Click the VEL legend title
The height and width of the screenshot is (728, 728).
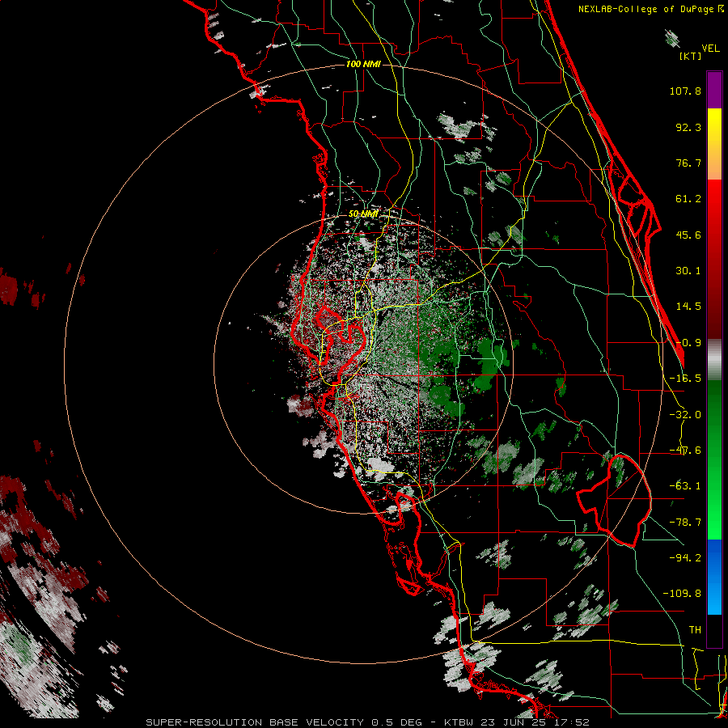pos(711,49)
